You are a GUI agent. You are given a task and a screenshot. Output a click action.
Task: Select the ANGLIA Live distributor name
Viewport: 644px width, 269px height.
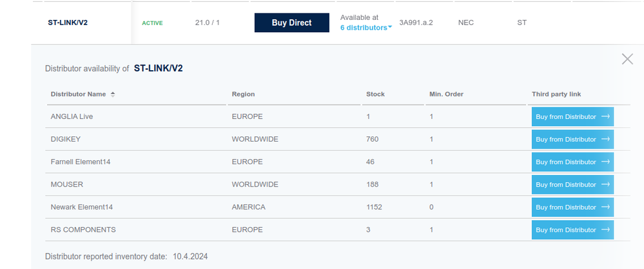pos(72,117)
